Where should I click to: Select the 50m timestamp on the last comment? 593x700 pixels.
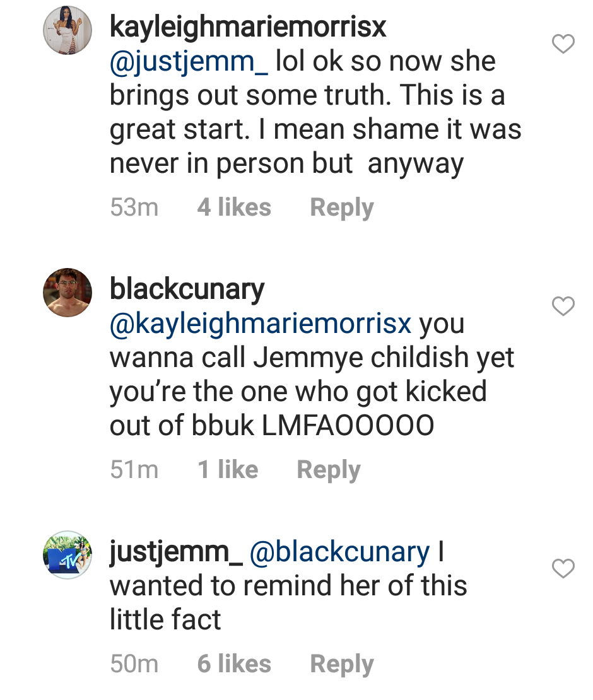coord(134,664)
